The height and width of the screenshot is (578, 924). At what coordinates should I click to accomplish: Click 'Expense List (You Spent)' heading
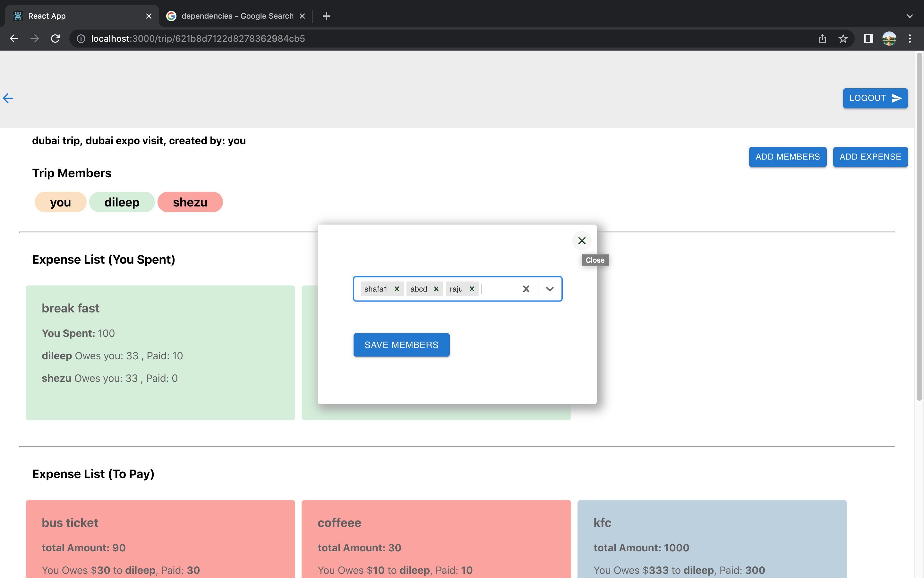(x=104, y=259)
